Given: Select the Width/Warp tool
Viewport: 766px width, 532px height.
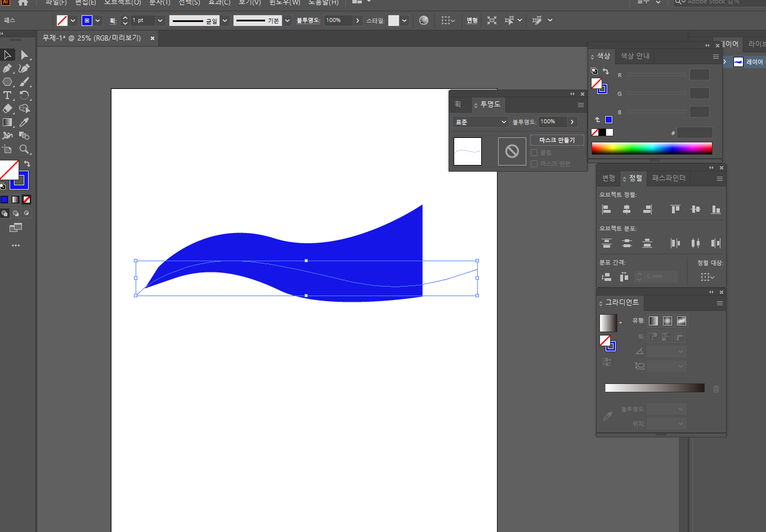Looking at the screenshot, I should click(x=7, y=136).
